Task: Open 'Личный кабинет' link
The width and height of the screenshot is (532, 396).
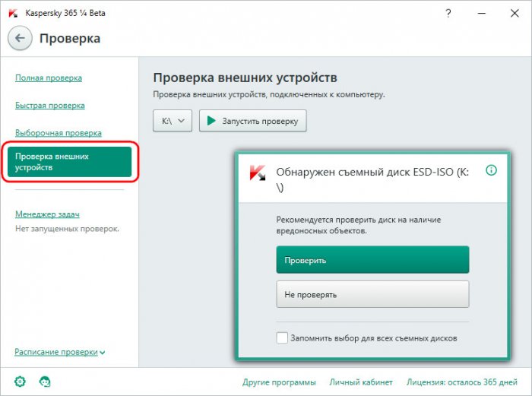Action: click(361, 382)
